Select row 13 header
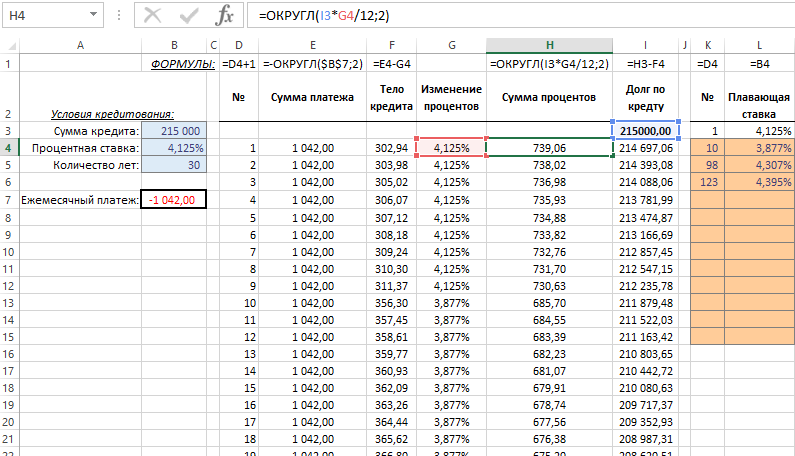 tap(9, 303)
